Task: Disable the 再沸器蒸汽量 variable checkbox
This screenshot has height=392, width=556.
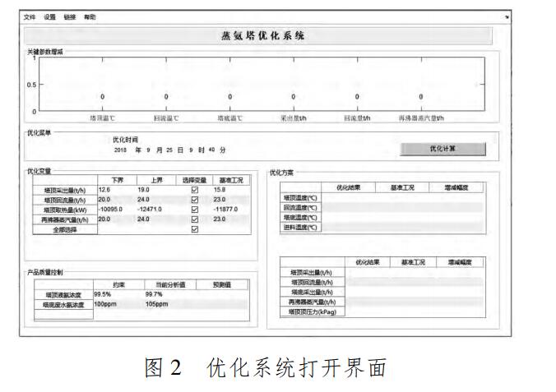Action: (x=194, y=219)
